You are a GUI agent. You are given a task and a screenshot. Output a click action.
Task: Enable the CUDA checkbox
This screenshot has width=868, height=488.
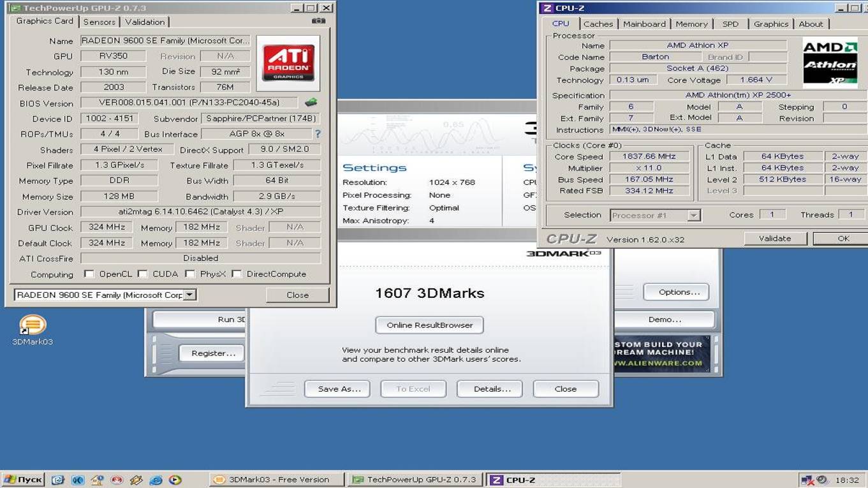pos(143,274)
